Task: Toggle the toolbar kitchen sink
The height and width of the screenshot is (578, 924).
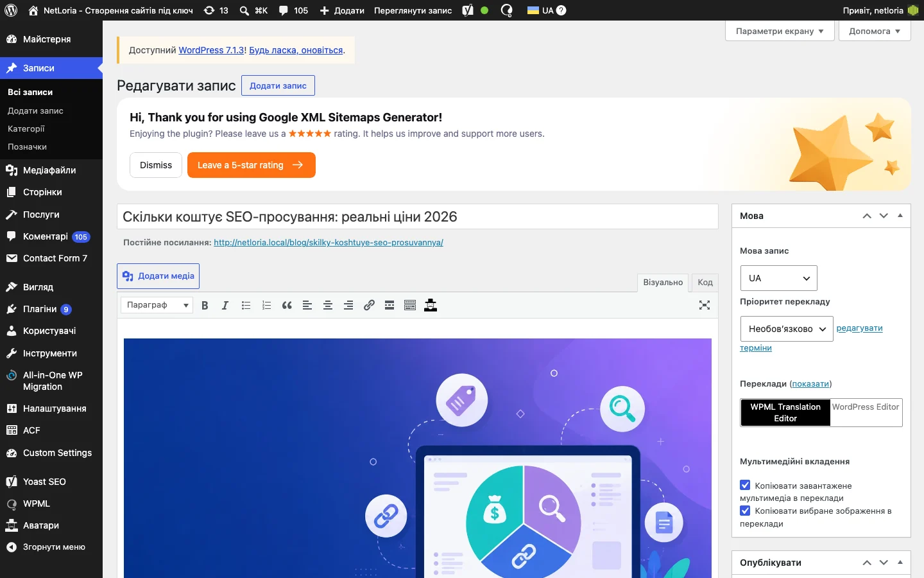Action: click(410, 306)
